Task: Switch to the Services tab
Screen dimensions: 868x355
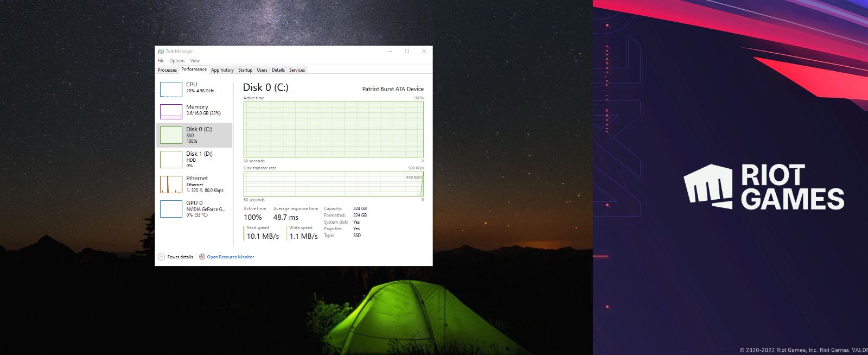Action: pyautogui.click(x=297, y=70)
